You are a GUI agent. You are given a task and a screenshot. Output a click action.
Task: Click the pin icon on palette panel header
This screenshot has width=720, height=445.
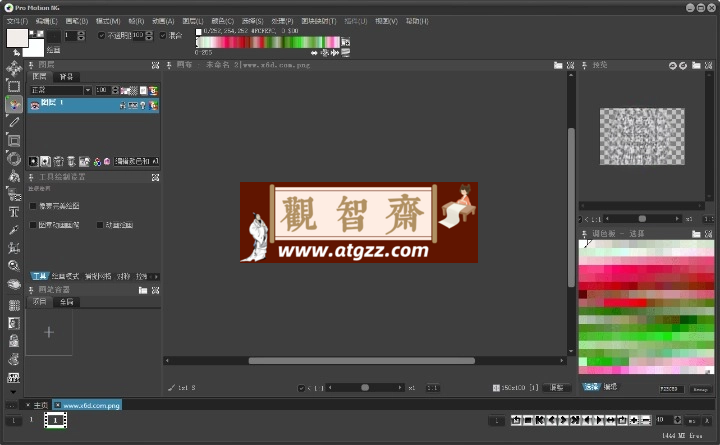coord(584,234)
